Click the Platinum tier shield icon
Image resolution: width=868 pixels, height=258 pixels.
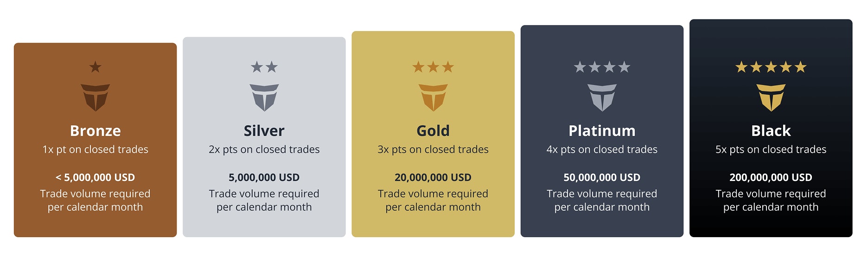pos(602,97)
